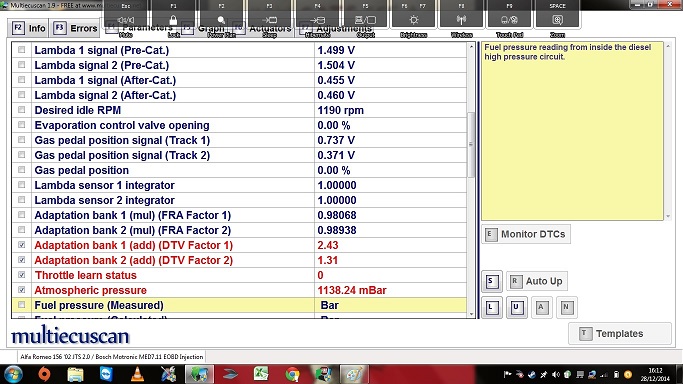Click the Sleep icon in hotkey overlay
Viewport: 683px width, 384px height.
click(x=269, y=20)
